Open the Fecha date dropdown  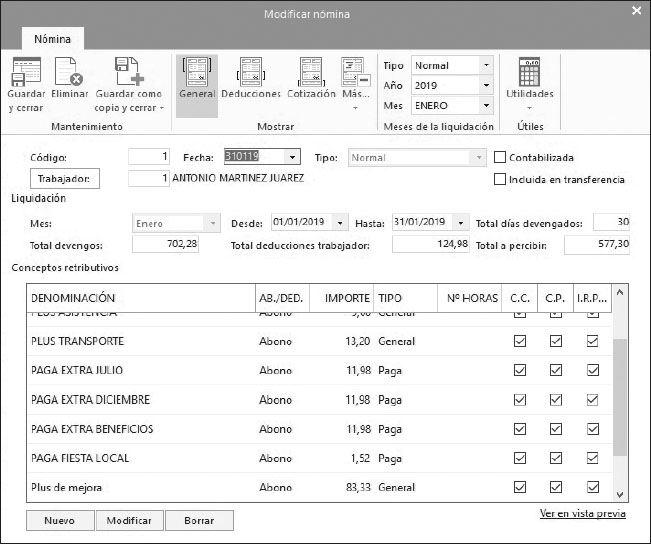(x=292, y=157)
